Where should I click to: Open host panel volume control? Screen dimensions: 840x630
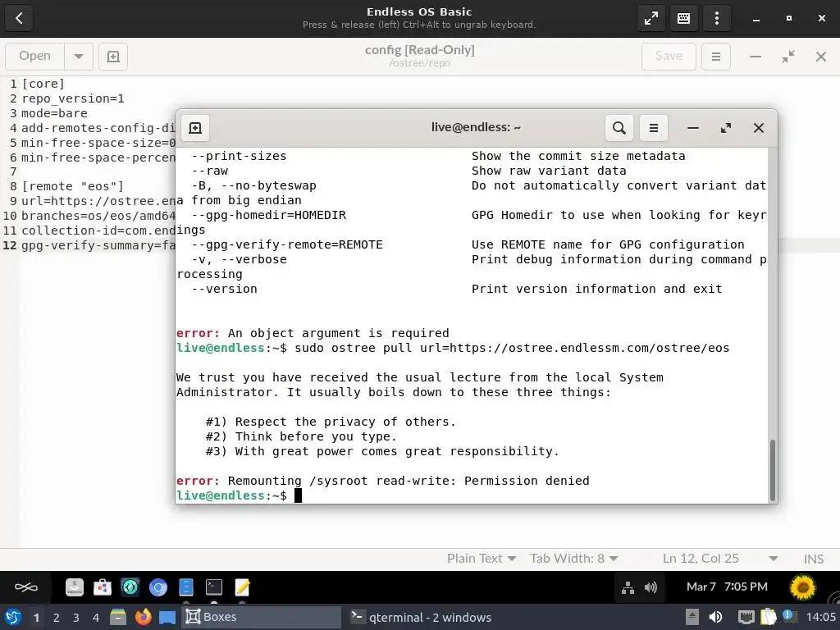[715, 617]
